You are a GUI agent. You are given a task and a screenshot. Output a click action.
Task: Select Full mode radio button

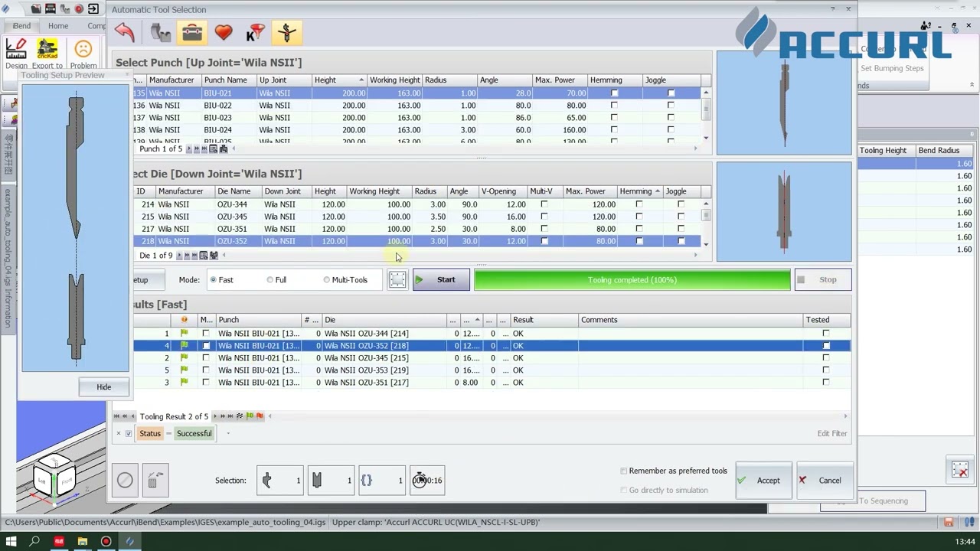(269, 280)
